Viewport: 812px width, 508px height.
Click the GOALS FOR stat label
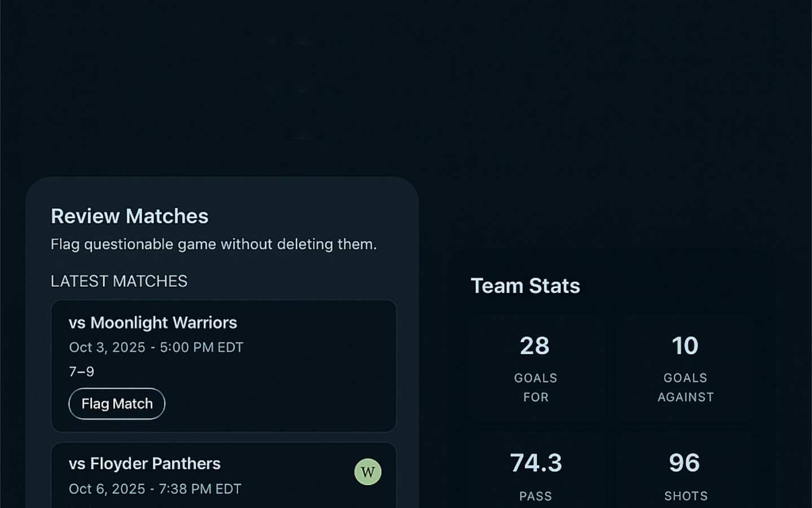pyautogui.click(x=536, y=388)
